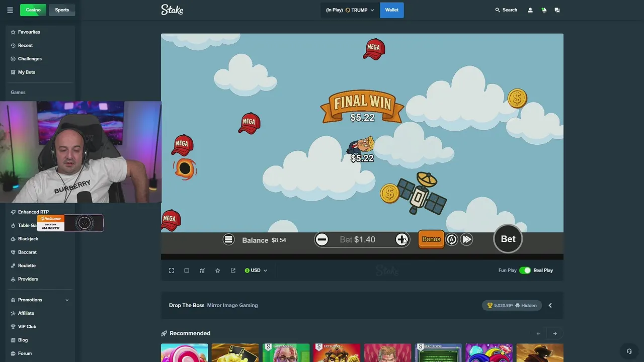Viewport: 644px width, 362px height.
Task: Click the Mirror Image Gaming provider link
Action: (232, 305)
